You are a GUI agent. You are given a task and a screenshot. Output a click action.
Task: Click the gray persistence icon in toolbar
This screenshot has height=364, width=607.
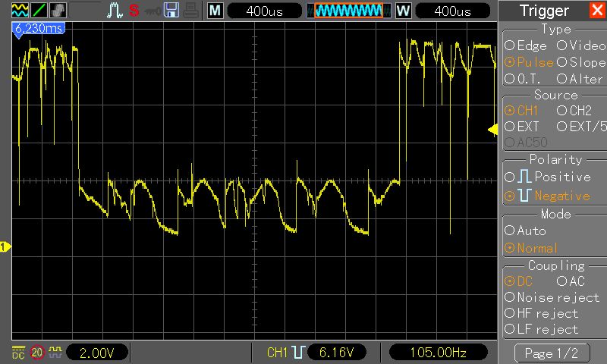pos(58,10)
